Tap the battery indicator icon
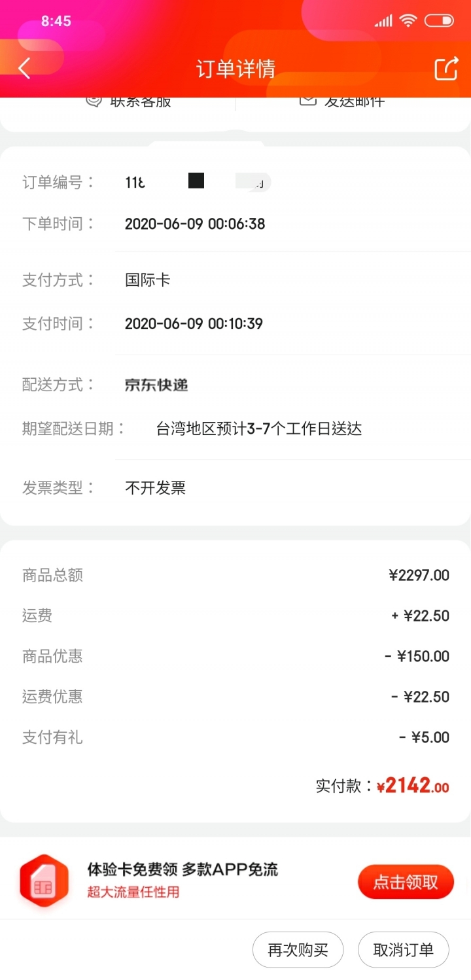This screenshot has height=980, width=471. point(439,21)
